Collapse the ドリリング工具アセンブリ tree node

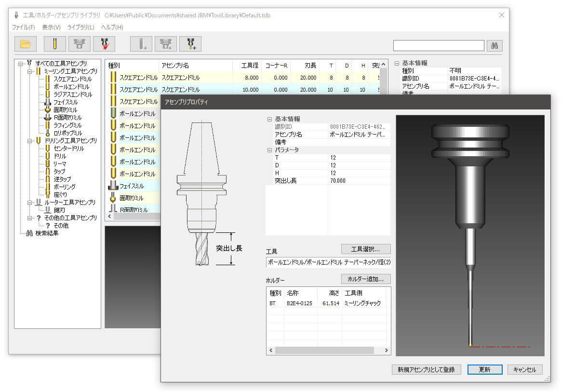[30, 141]
